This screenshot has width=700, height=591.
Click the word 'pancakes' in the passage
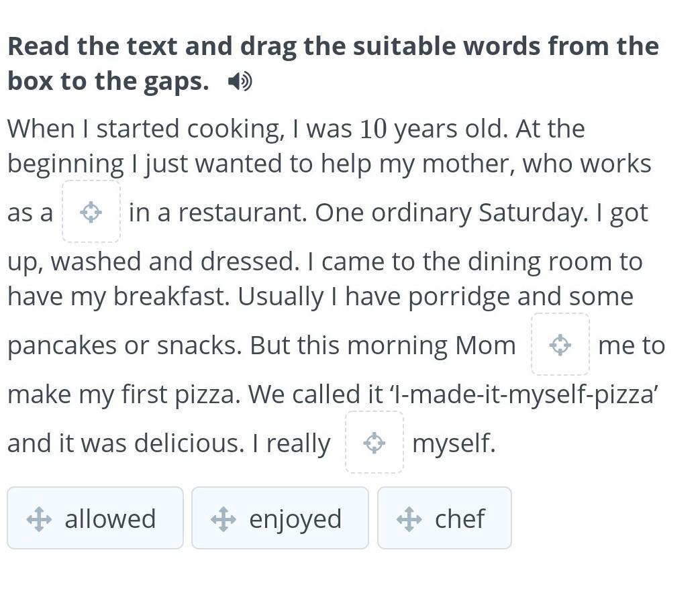(x=62, y=345)
